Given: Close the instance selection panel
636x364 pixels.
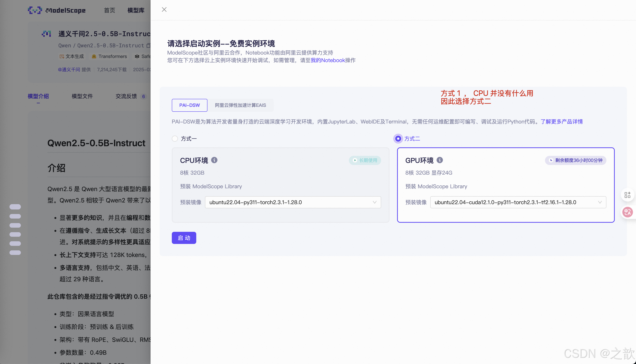Looking at the screenshot, I should click(164, 9).
